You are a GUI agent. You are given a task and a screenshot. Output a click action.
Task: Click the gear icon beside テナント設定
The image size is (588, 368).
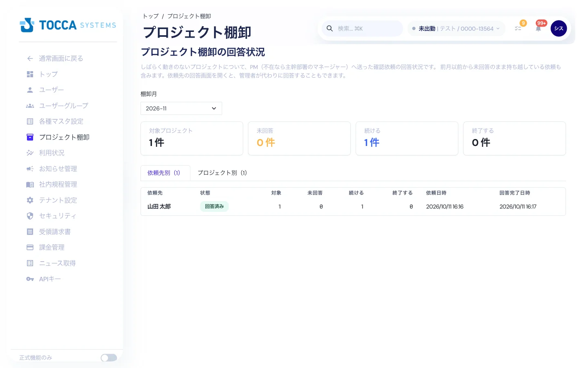(x=30, y=200)
